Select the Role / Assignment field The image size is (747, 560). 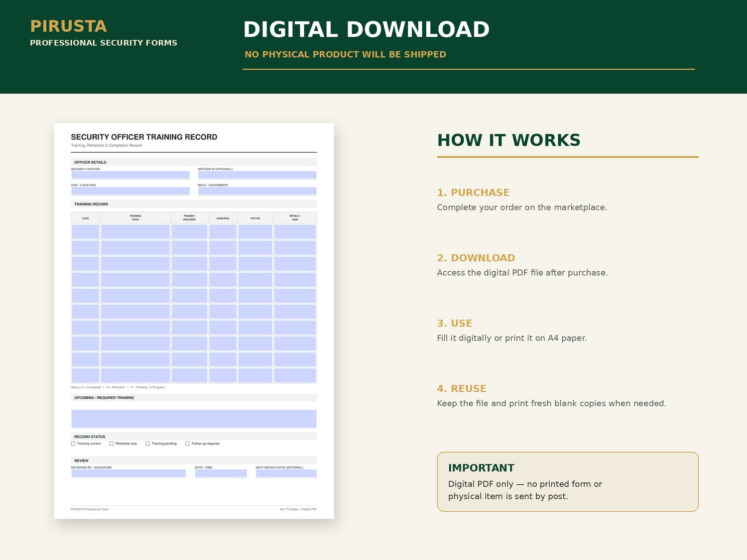coord(257,191)
